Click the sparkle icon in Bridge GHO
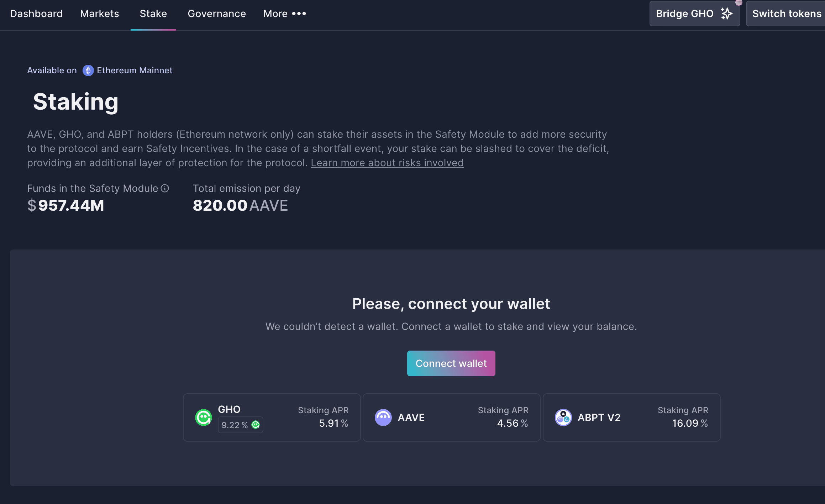Viewport: 825px width, 504px height. point(726,14)
